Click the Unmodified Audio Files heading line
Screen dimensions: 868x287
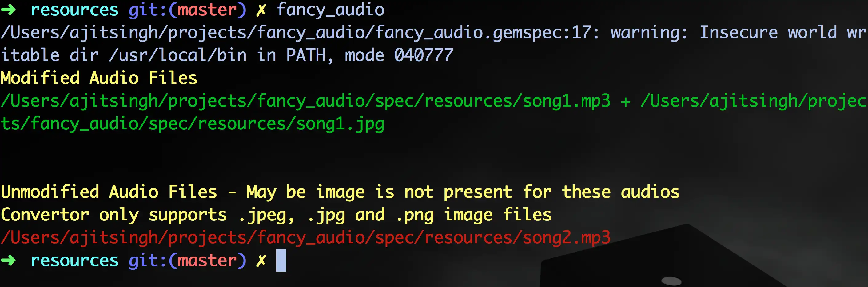pyautogui.click(x=340, y=192)
